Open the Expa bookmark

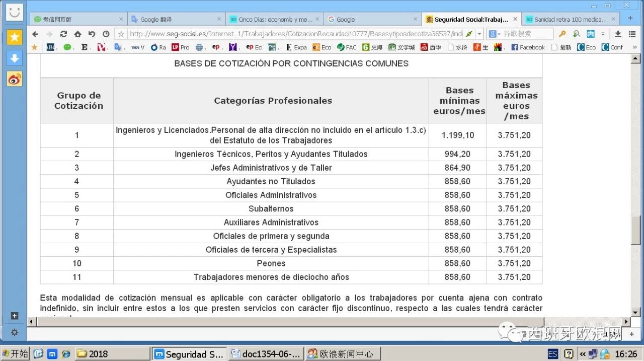(x=296, y=47)
